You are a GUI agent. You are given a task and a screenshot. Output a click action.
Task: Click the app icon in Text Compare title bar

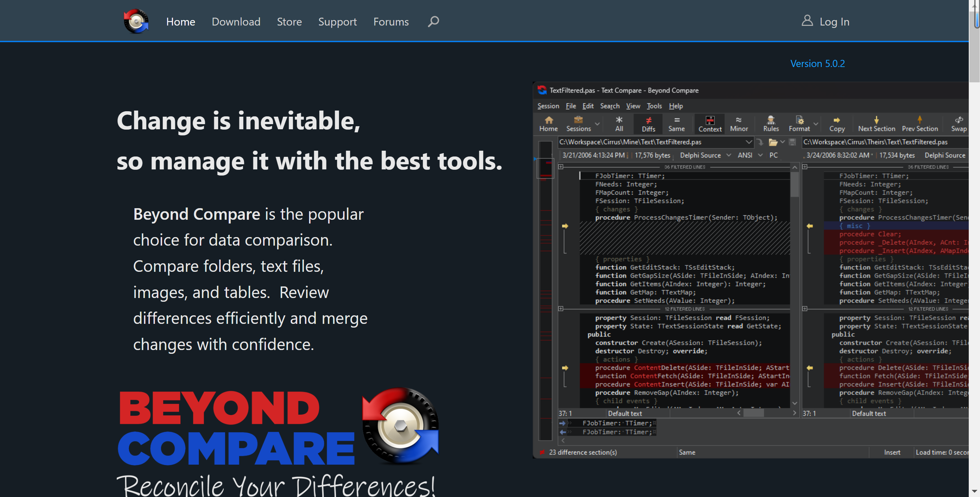click(x=542, y=90)
